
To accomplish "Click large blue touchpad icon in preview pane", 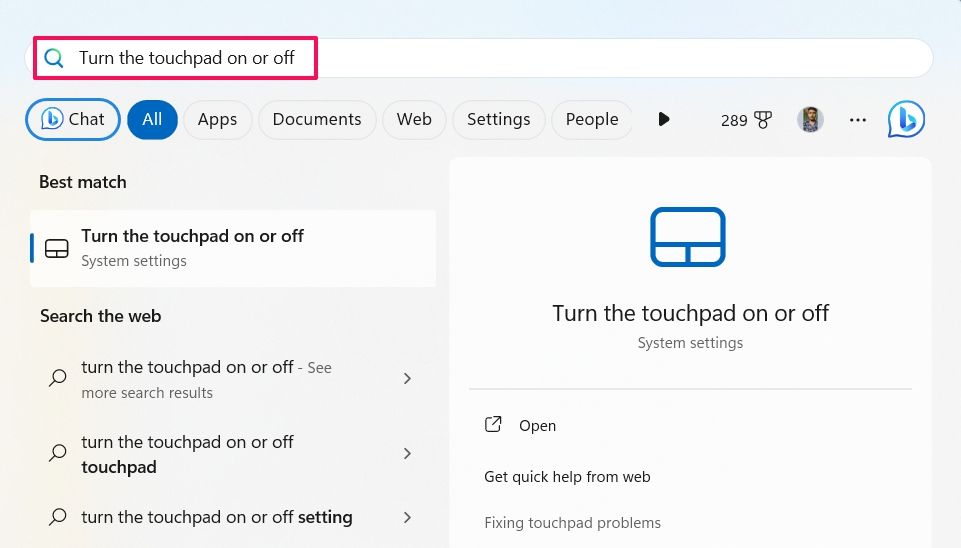I will pyautogui.click(x=688, y=237).
